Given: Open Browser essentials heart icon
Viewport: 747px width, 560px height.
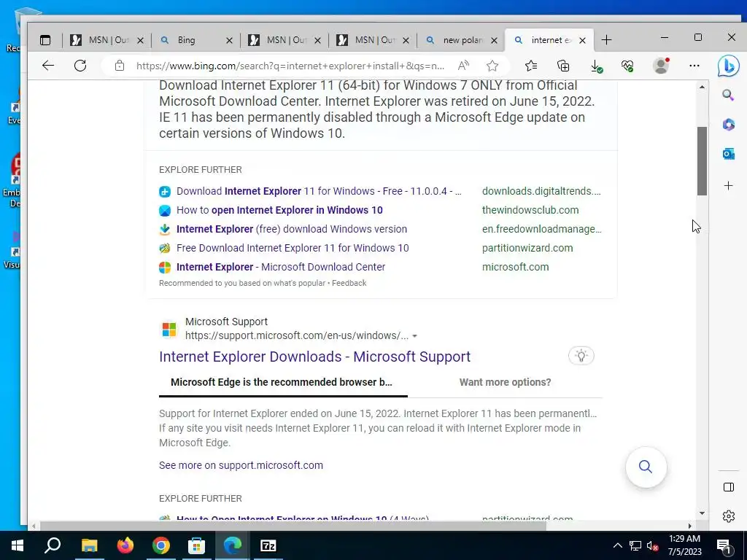Looking at the screenshot, I should pos(628,66).
